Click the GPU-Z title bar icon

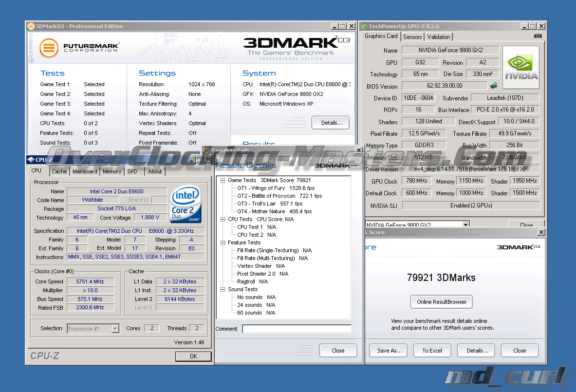pyautogui.click(x=364, y=26)
